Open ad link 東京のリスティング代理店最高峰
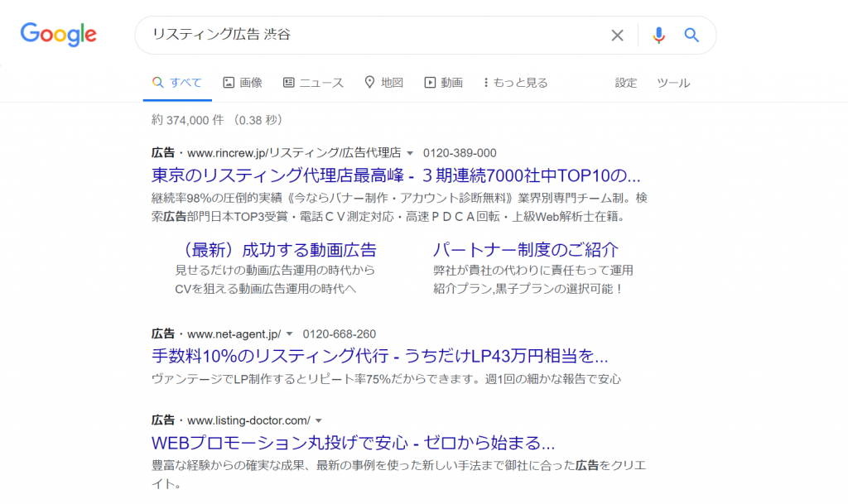848x504 pixels. pos(396,175)
